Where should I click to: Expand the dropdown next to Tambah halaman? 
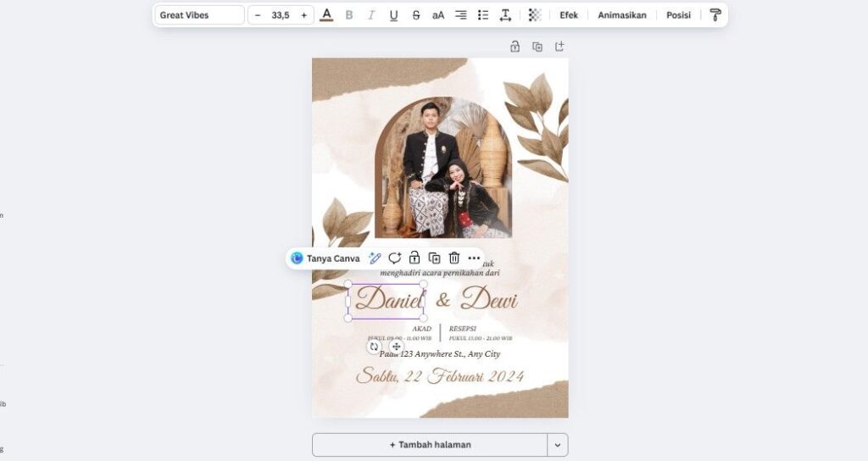558,444
